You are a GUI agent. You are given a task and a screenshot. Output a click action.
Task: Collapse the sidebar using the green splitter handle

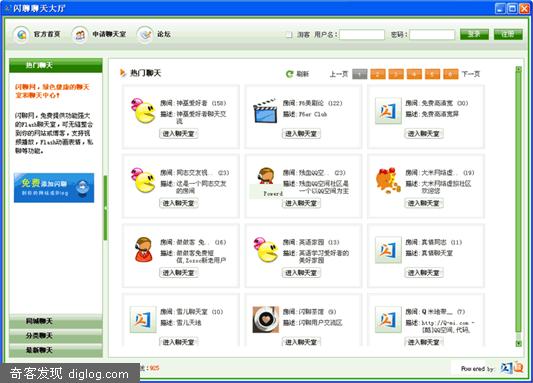105,208
